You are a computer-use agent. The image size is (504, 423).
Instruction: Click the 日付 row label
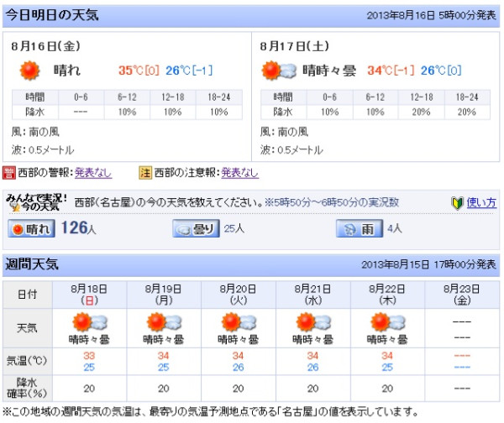[28, 295]
